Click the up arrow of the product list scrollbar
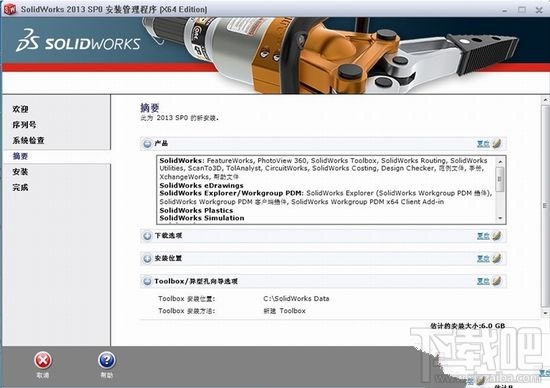This screenshot has height=388, width=550. (x=500, y=161)
